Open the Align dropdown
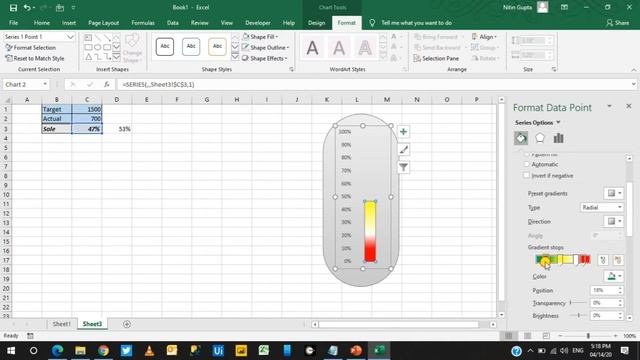Viewport: 640px width, 360px height. point(484,37)
